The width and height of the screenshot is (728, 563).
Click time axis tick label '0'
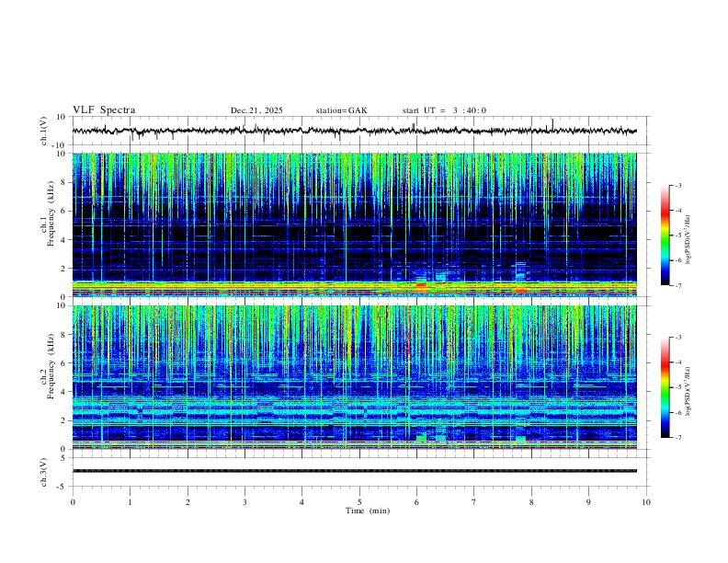click(x=73, y=502)
